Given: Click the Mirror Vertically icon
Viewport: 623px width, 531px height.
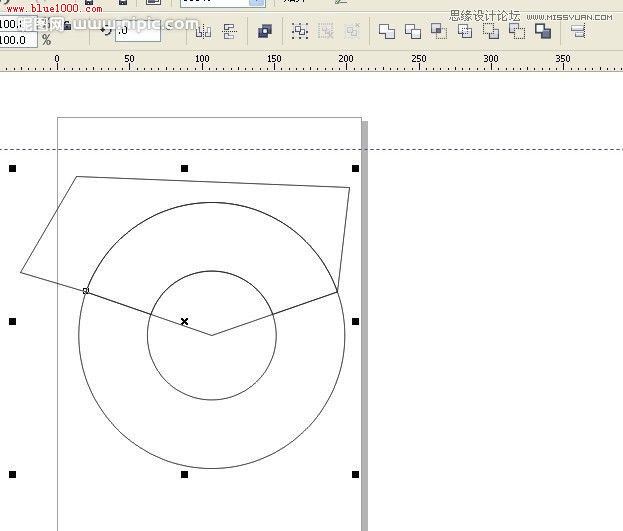Looking at the screenshot, I should click(x=230, y=32).
